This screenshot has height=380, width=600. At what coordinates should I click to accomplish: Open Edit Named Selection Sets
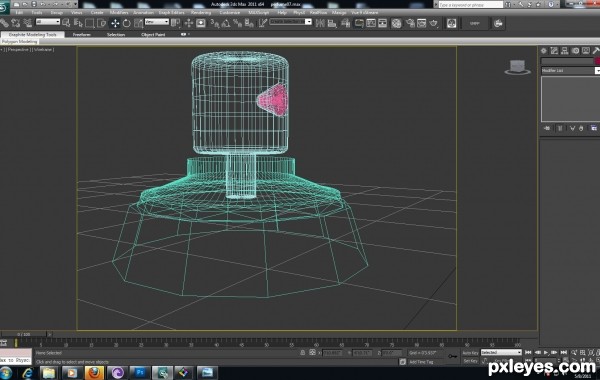262,23
